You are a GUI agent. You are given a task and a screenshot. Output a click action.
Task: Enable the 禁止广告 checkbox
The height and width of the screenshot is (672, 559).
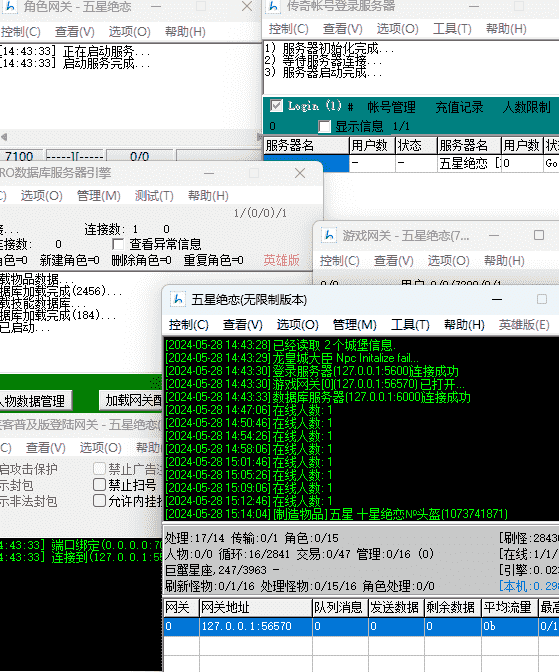coord(99,468)
